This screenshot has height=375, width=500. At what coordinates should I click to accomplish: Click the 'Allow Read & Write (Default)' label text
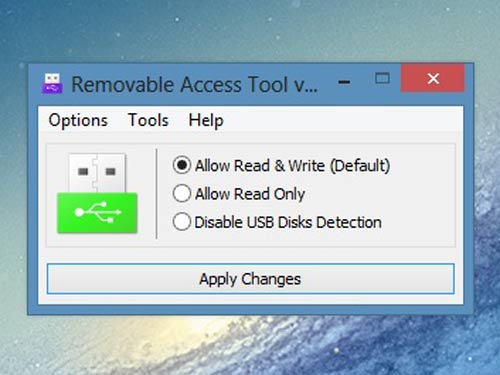click(292, 166)
